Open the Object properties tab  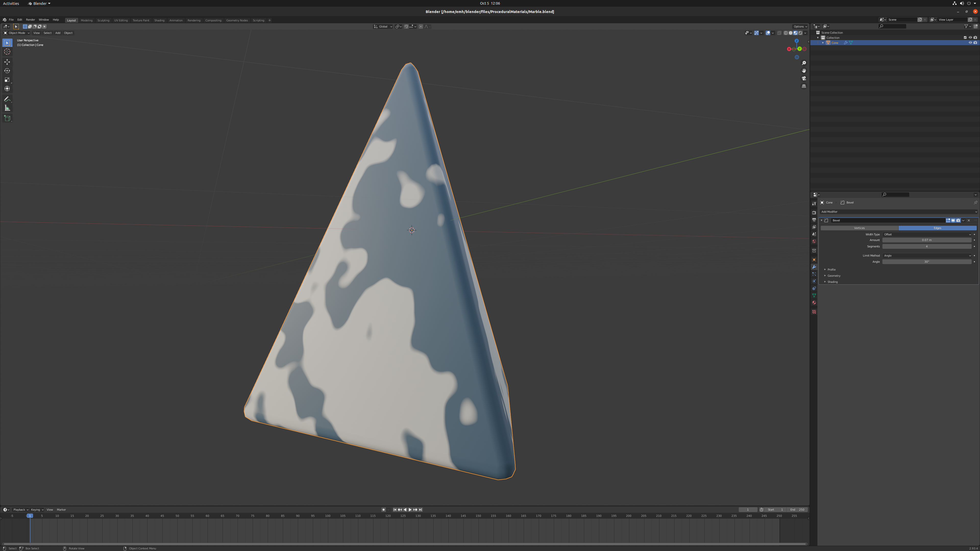(814, 260)
